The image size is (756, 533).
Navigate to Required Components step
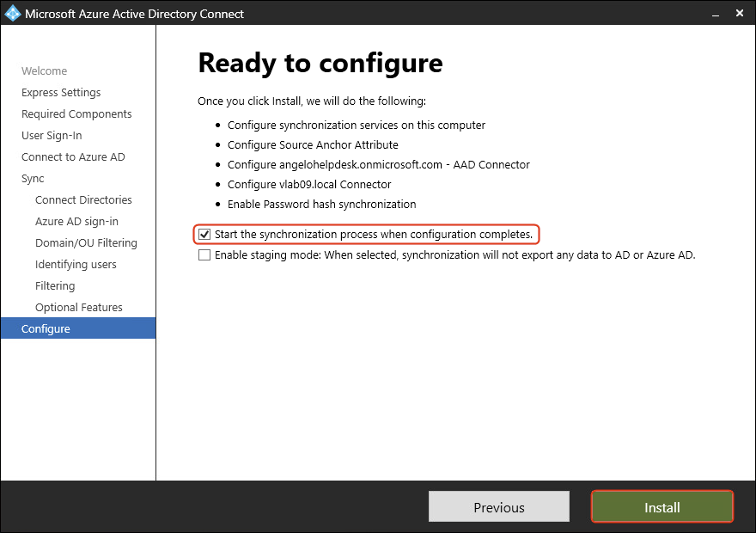(76, 114)
